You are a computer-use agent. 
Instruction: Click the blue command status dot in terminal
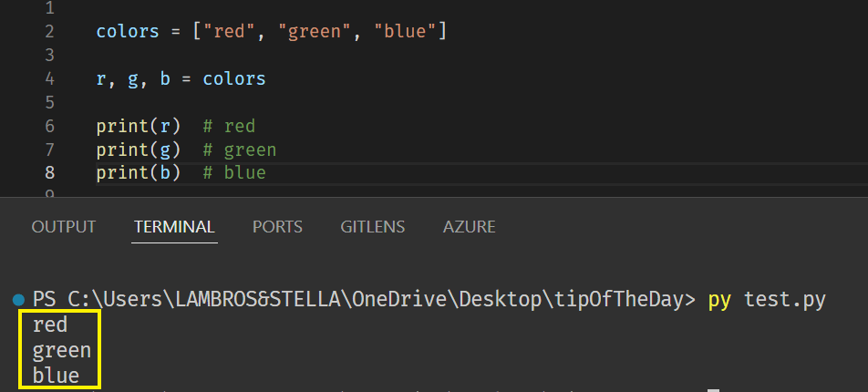click(x=18, y=300)
